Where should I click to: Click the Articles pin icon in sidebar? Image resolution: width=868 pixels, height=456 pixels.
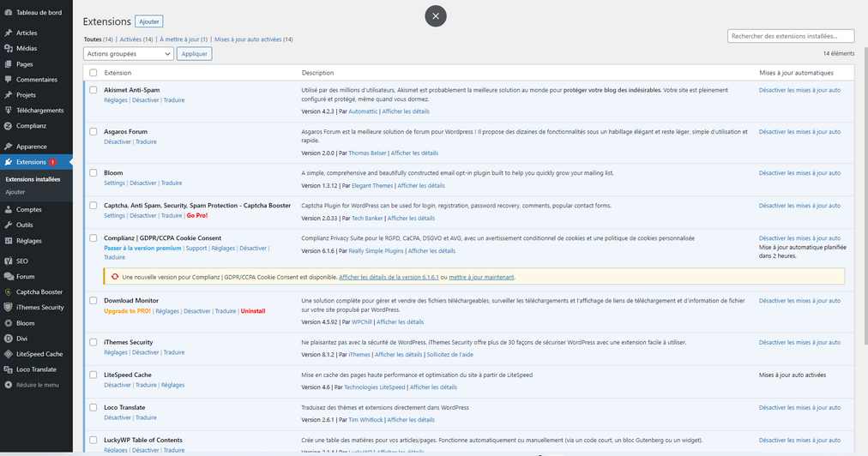(x=9, y=33)
